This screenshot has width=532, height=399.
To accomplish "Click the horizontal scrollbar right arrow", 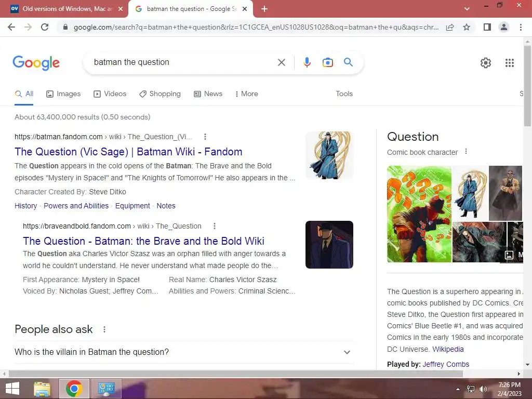I will click(x=519, y=374).
